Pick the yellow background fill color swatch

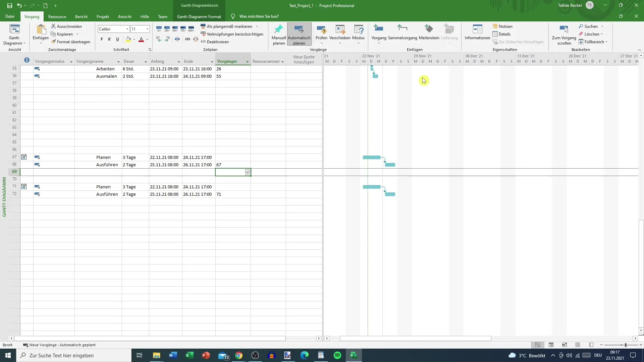point(128,39)
